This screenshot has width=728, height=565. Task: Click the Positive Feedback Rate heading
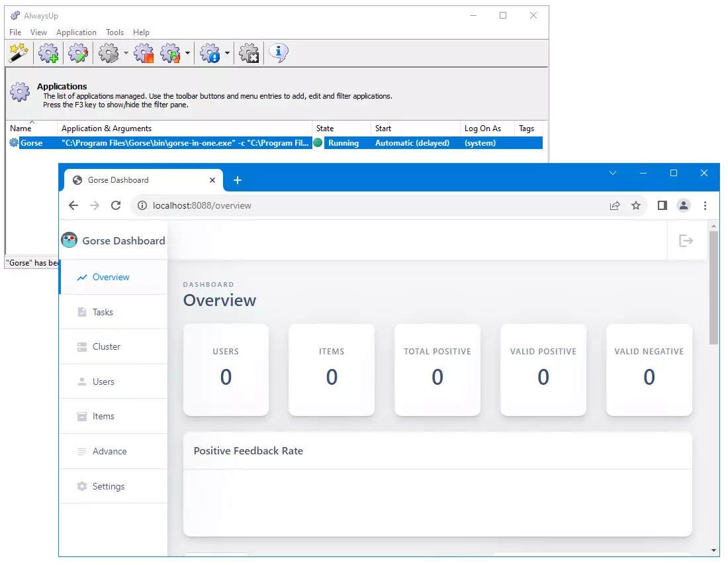[248, 450]
